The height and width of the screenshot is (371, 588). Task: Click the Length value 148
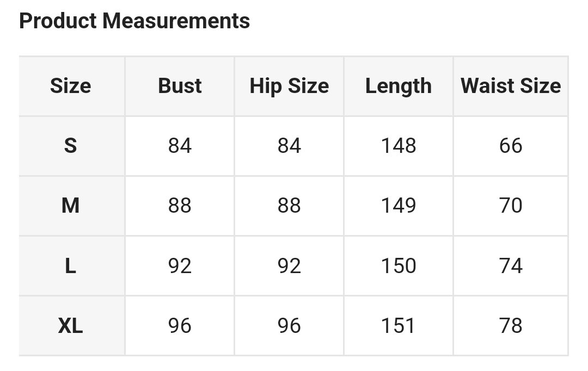(399, 146)
